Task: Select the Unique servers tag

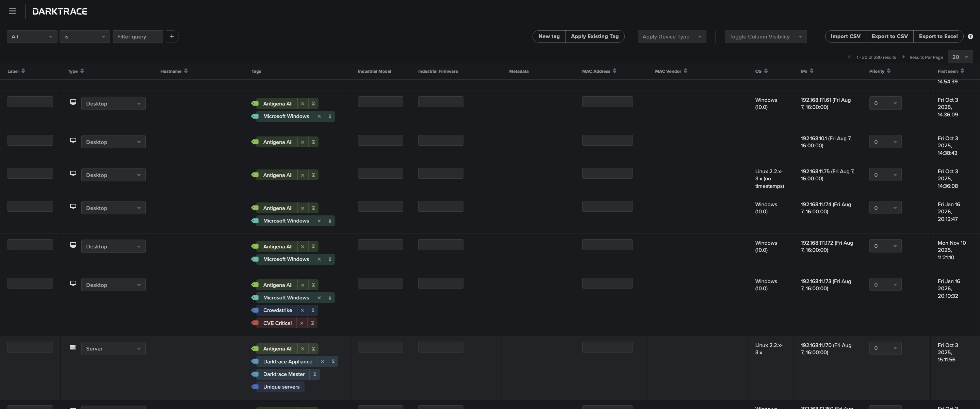Action: tap(278, 387)
